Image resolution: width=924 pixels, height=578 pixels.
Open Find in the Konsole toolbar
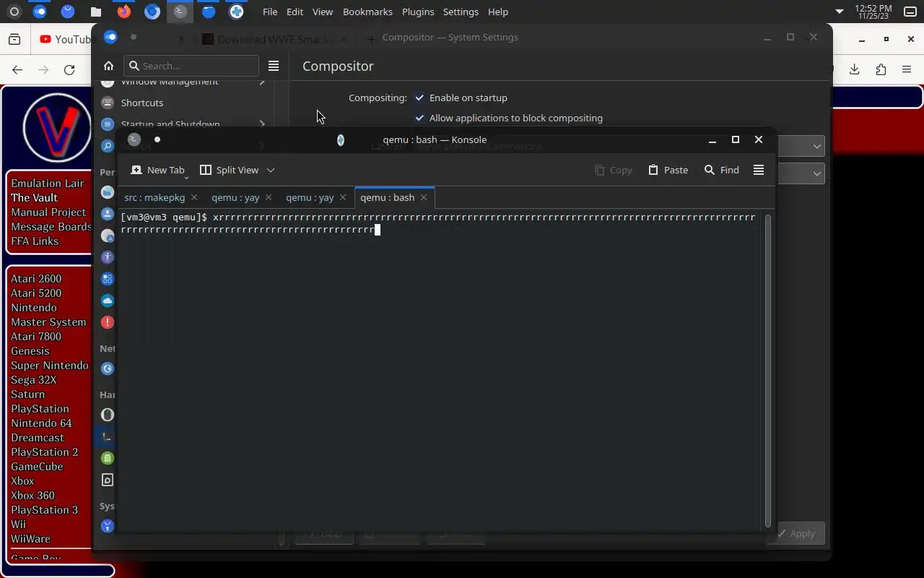721,170
